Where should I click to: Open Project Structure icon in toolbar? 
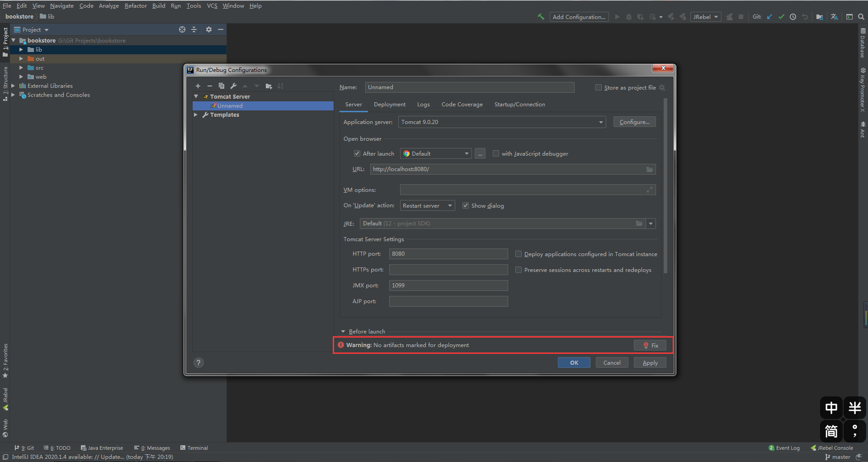(x=820, y=17)
